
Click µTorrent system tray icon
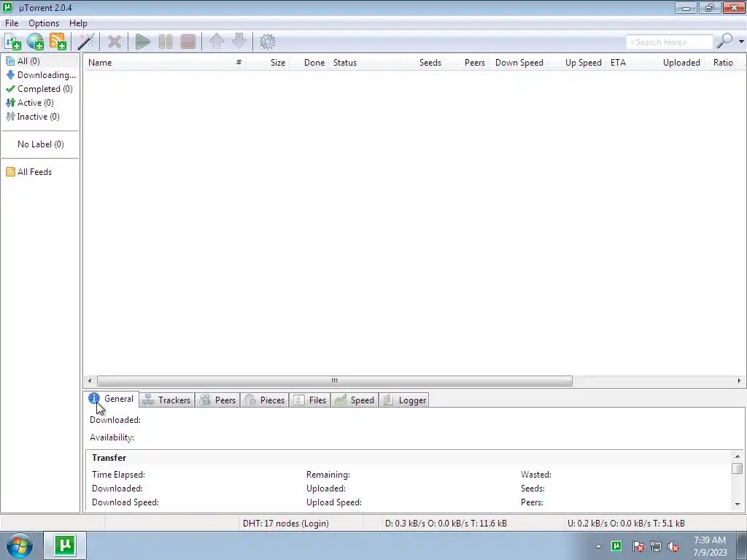tap(616, 546)
